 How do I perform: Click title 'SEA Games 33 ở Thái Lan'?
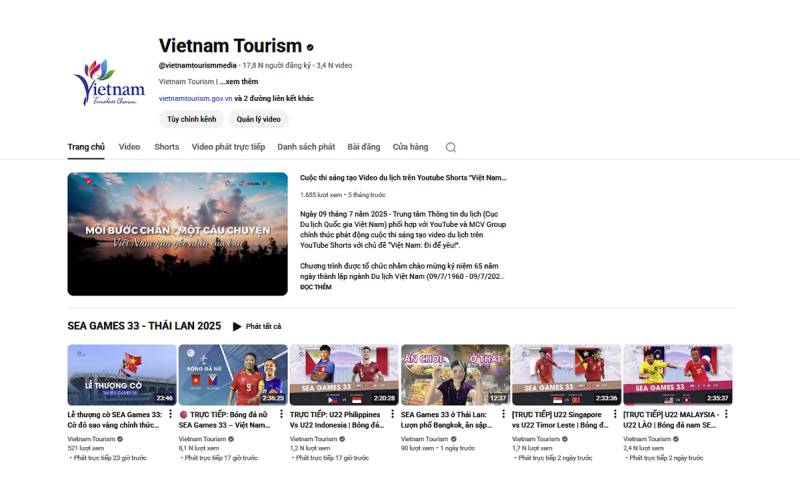446,420
